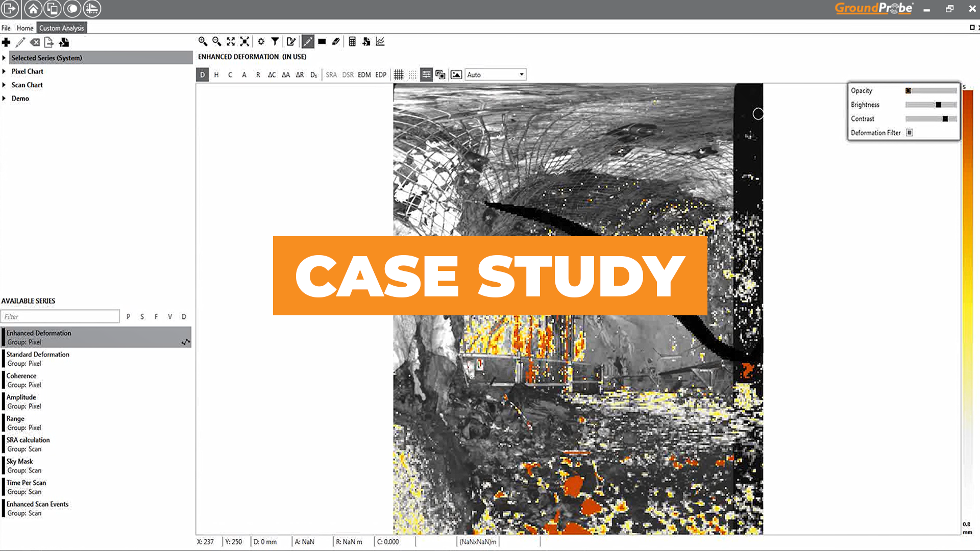Open the calculator tool in toolbar

[x=352, y=41]
